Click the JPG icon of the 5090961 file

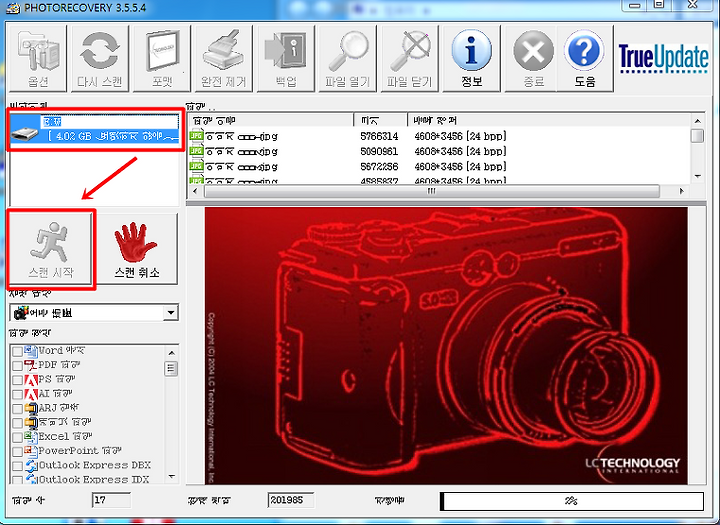(x=196, y=151)
